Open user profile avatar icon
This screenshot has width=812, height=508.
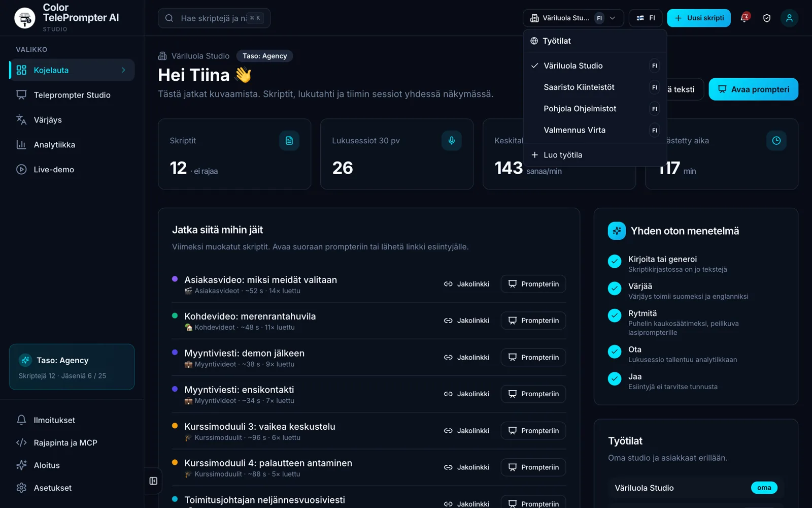coord(789,18)
